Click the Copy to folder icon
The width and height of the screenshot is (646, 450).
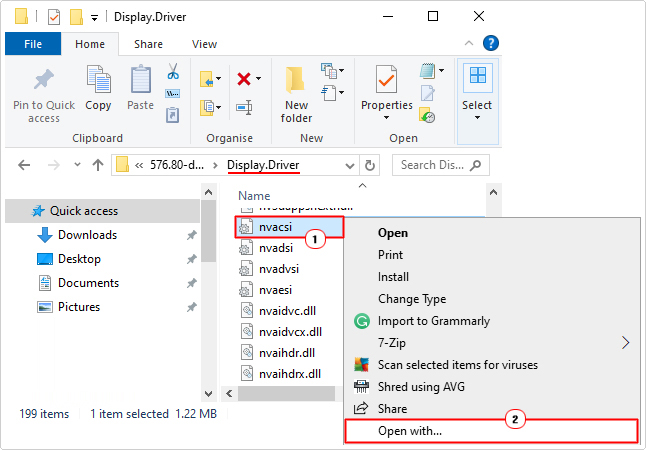[206, 108]
